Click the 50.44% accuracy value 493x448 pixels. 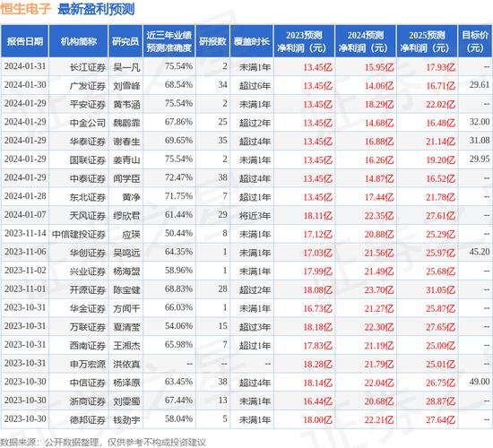pyautogui.click(x=178, y=234)
